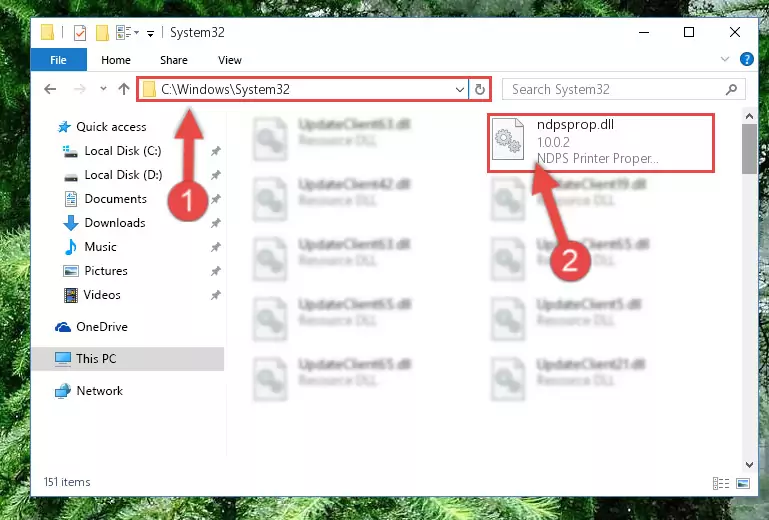Viewport: 769px width, 520px height.
Task: Open Pictures in the sidebar
Action: coord(105,271)
